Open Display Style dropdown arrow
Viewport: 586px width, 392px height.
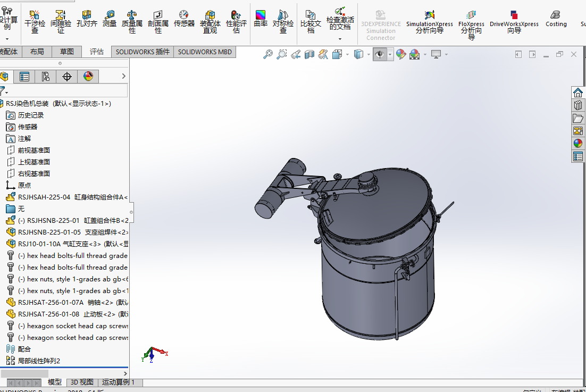pos(369,55)
